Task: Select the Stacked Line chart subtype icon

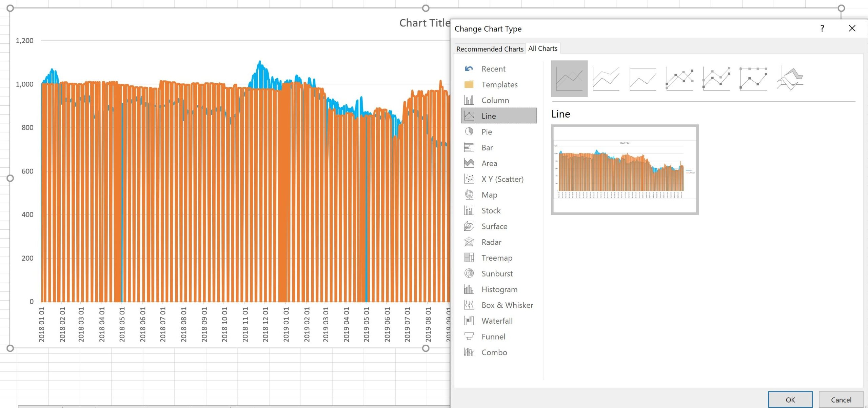Action: pyautogui.click(x=606, y=79)
